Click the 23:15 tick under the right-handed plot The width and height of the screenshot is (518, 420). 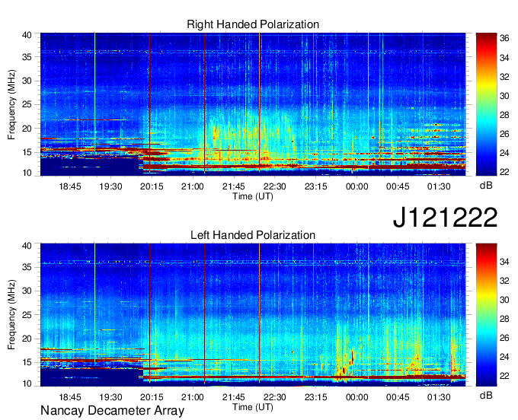316,186
